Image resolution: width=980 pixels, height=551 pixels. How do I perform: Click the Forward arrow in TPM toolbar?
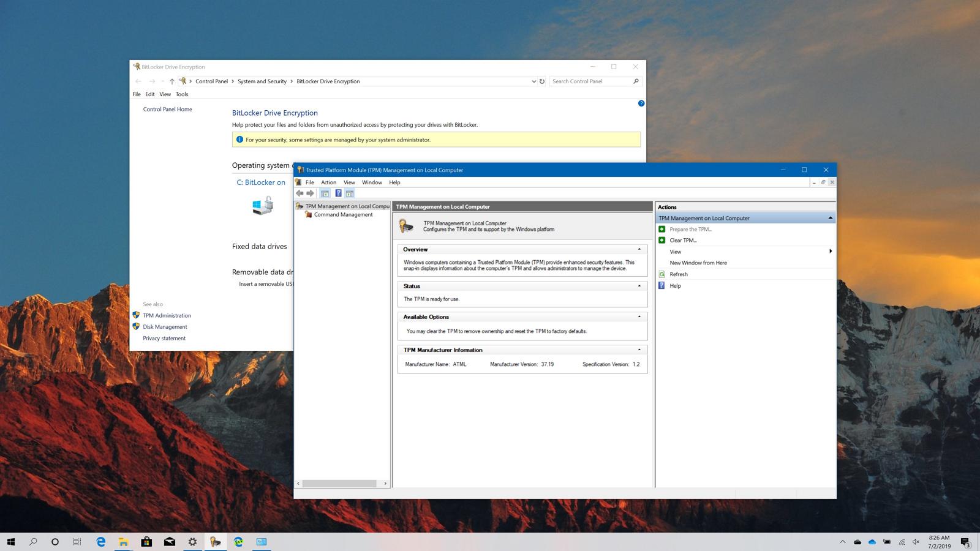(310, 193)
